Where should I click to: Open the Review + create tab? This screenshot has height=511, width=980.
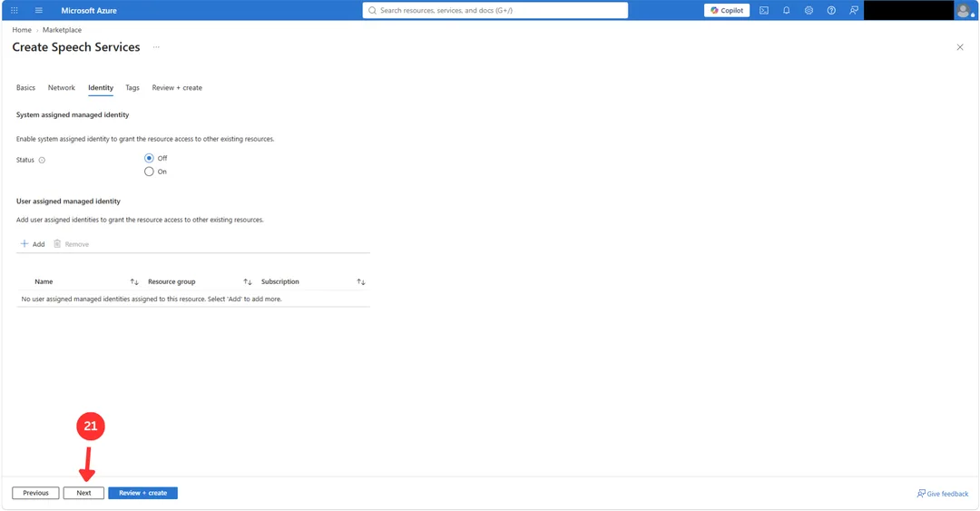pos(177,87)
